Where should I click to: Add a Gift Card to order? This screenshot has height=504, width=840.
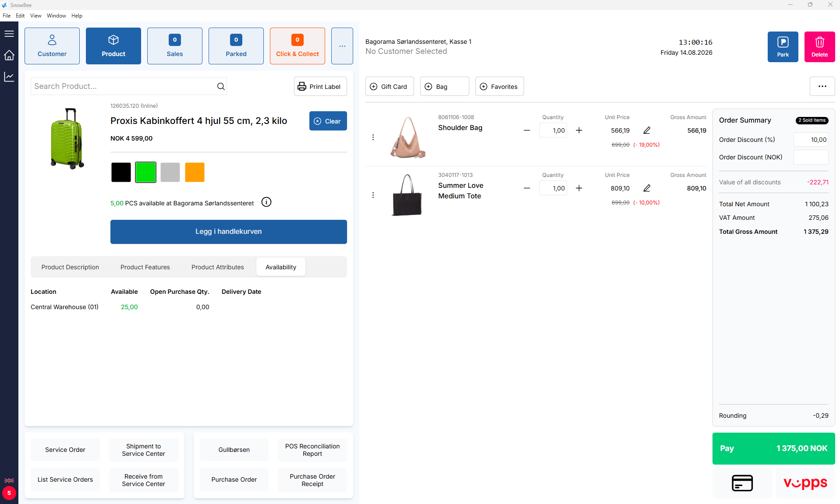point(390,86)
